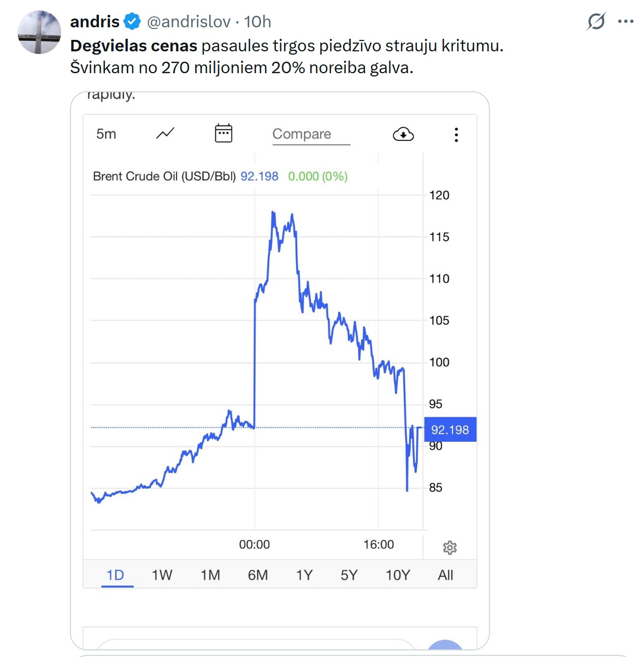Open the tweet more options menu
This screenshot has width=644, height=657.
coord(625,22)
